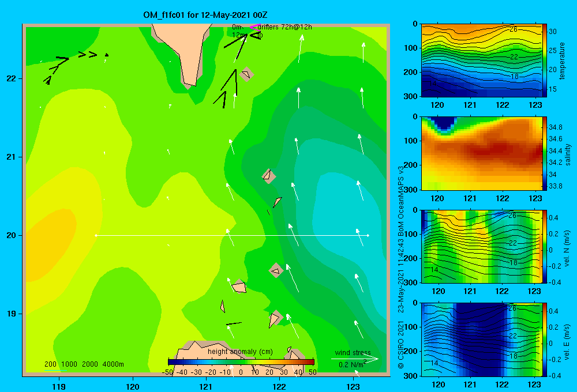Click longitude label 119 on main map
The width and height of the screenshot is (577, 392).
pyautogui.click(x=59, y=386)
